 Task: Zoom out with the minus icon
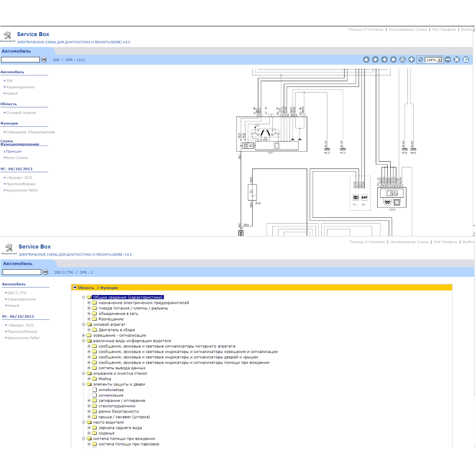[x=448, y=59]
